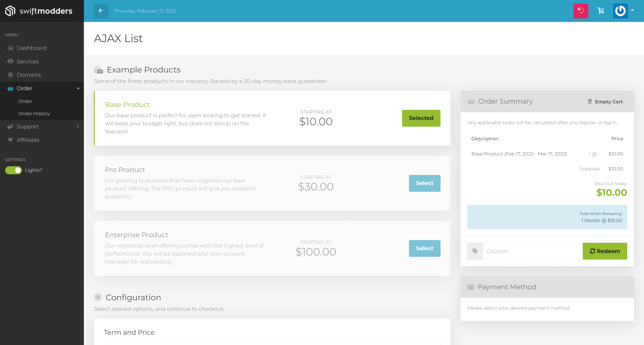Open the account dropdown caret in header
This screenshot has width=644, height=345.
(632, 10)
